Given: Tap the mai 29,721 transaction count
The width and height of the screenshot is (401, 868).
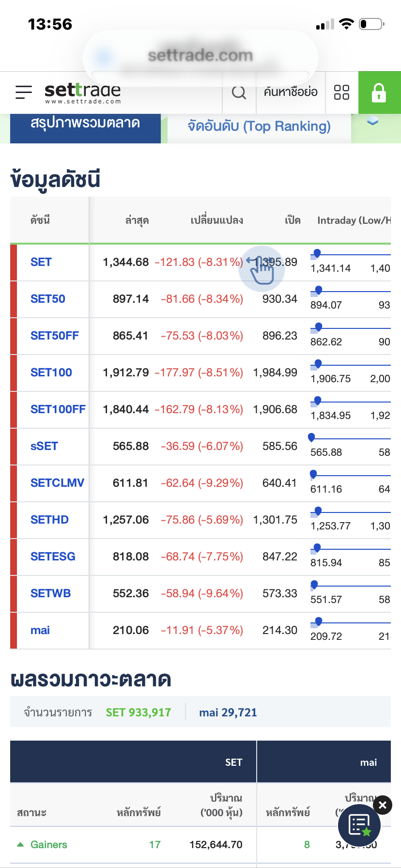Looking at the screenshot, I should tap(228, 713).
